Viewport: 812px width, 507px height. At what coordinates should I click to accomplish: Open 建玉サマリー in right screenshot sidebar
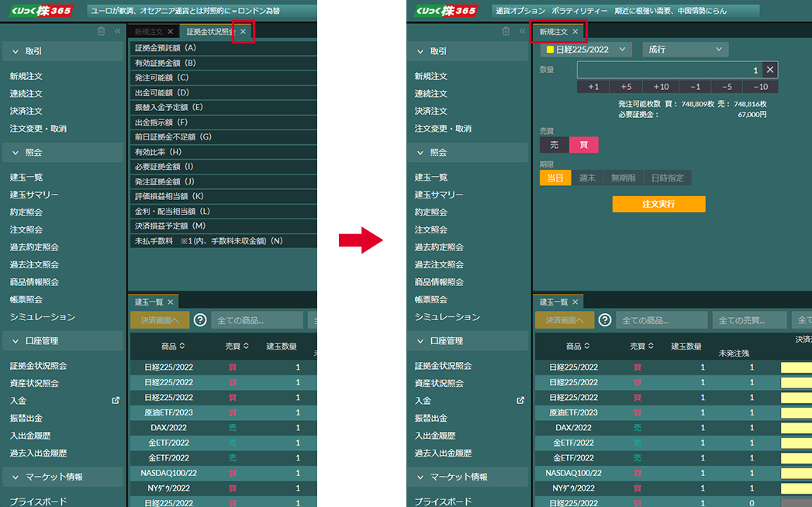coord(439,195)
